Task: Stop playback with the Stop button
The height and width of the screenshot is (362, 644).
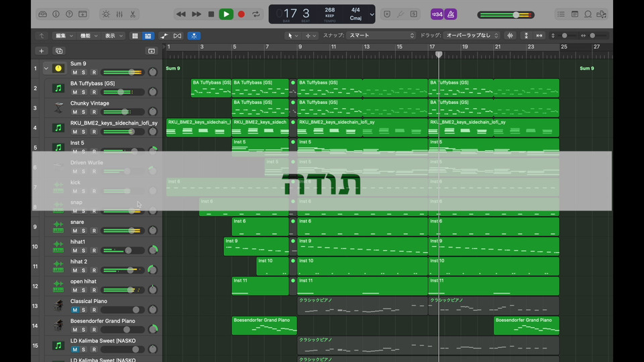Action: point(211,14)
